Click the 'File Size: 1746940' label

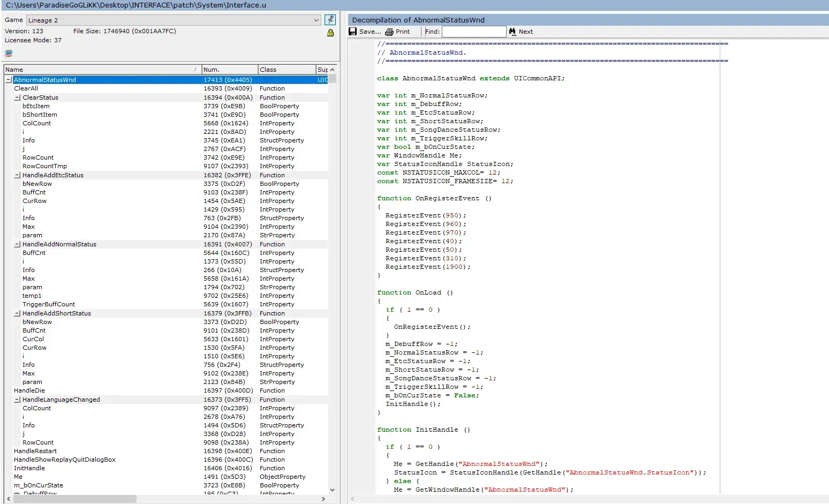click(125, 31)
